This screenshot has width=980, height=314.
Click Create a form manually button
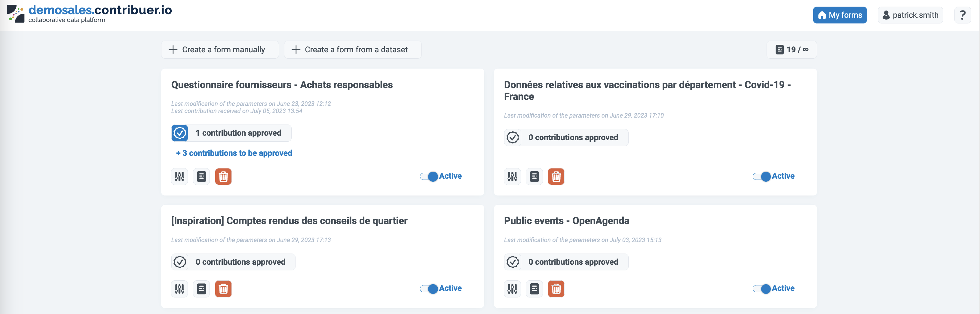(219, 50)
